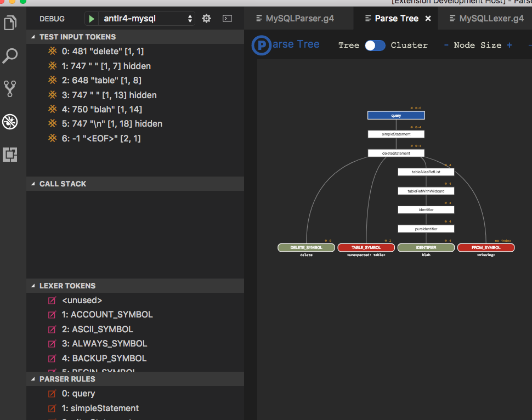Start debugging with the green play icon
Screen dimensions: 532x420
90,18
